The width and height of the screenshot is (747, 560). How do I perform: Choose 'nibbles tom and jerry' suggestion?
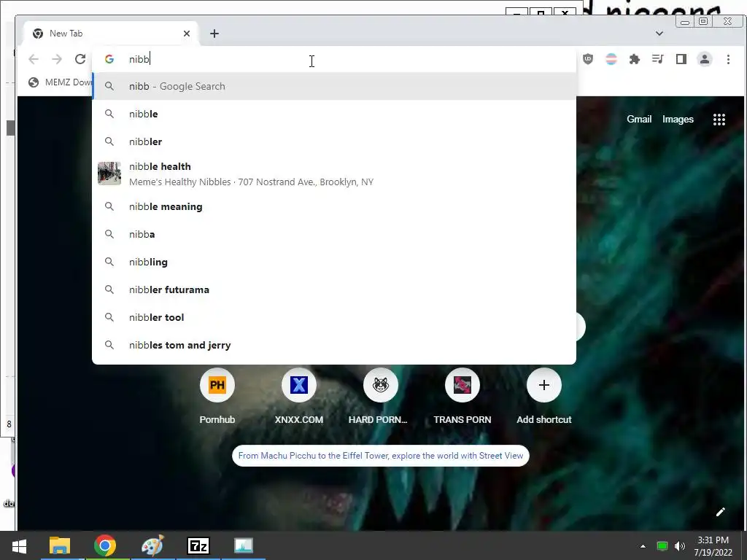[x=334, y=345]
